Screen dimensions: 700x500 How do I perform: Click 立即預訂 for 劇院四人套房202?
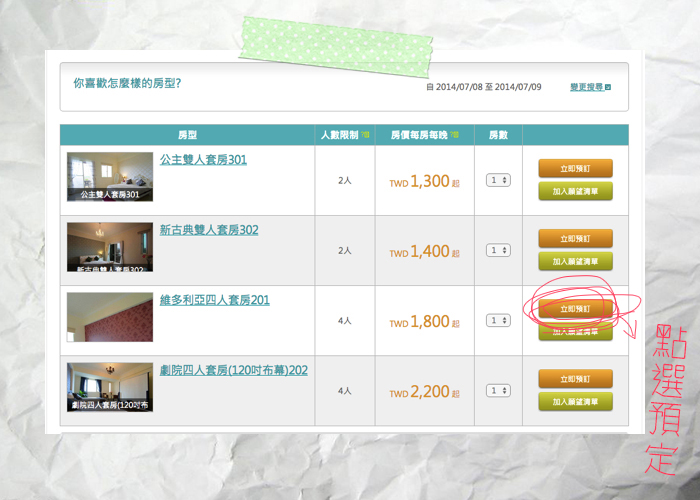[x=575, y=379]
